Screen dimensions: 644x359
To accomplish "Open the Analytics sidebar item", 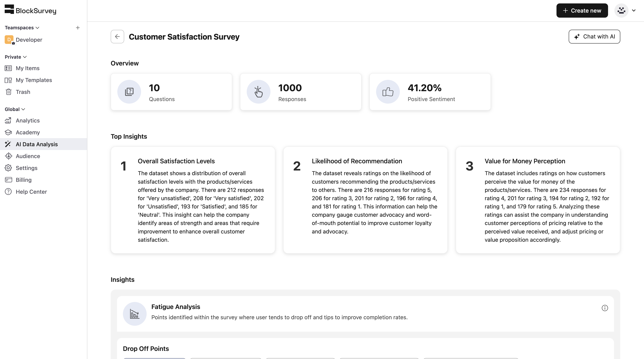I will pyautogui.click(x=27, y=121).
